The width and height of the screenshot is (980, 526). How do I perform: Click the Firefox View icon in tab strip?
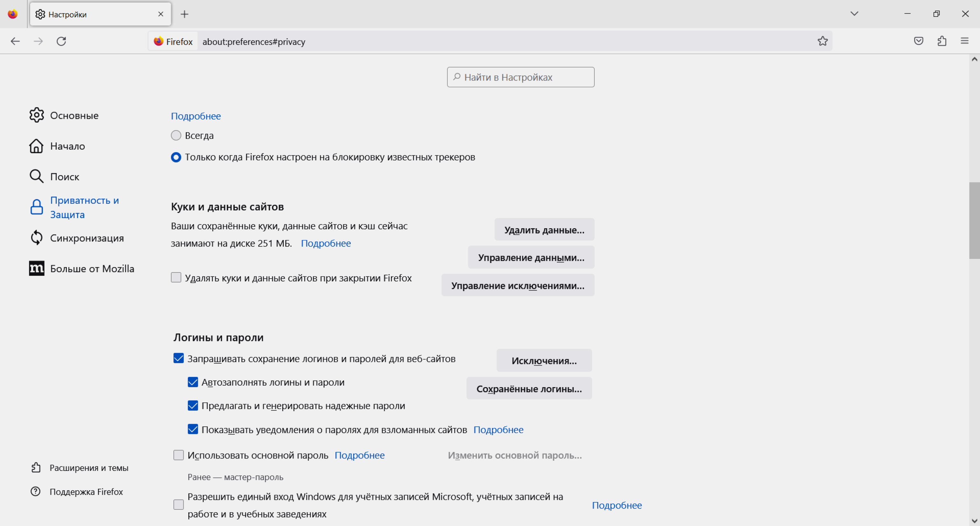tap(12, 14)
